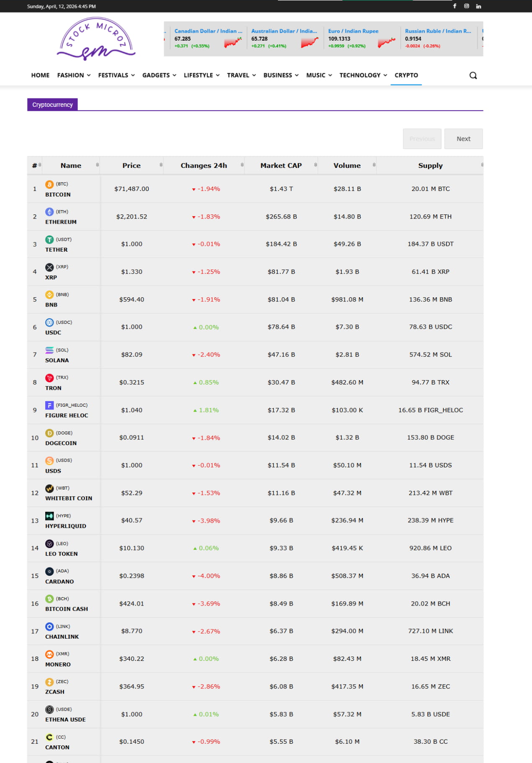
Task: Click the Next pagination button
Action: (463, 139)
